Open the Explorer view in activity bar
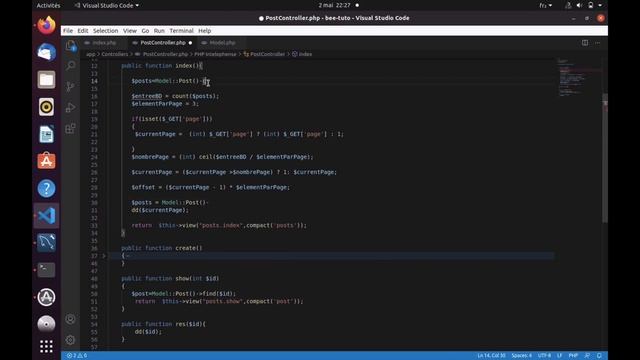Image resolution: width=640 pixels, height=360 pixels. (x=71, y=45)
